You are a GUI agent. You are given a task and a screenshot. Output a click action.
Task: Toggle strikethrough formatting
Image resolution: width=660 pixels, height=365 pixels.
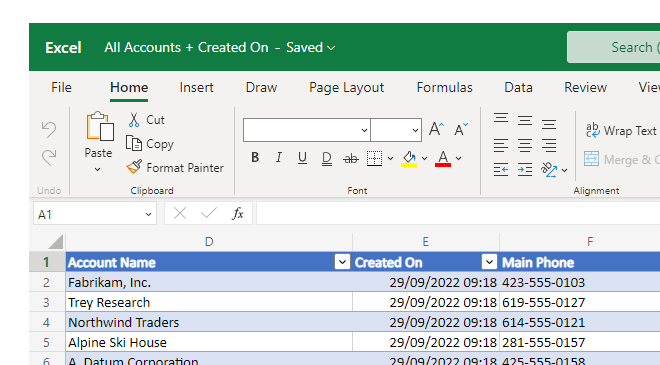click(351, 158)
